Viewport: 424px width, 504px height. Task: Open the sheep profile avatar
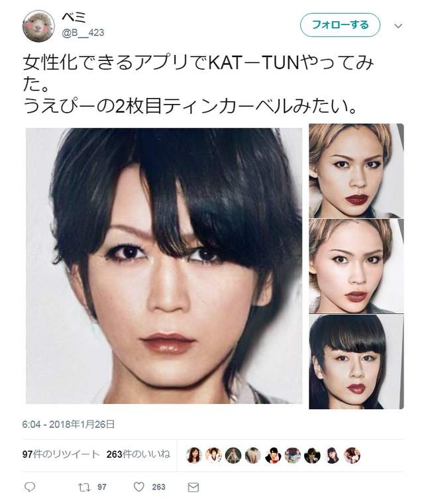(x=38, y=26)
